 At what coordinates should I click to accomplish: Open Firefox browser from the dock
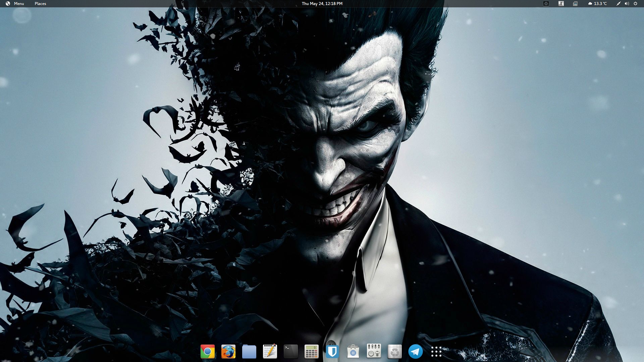[x=228, y=352]
